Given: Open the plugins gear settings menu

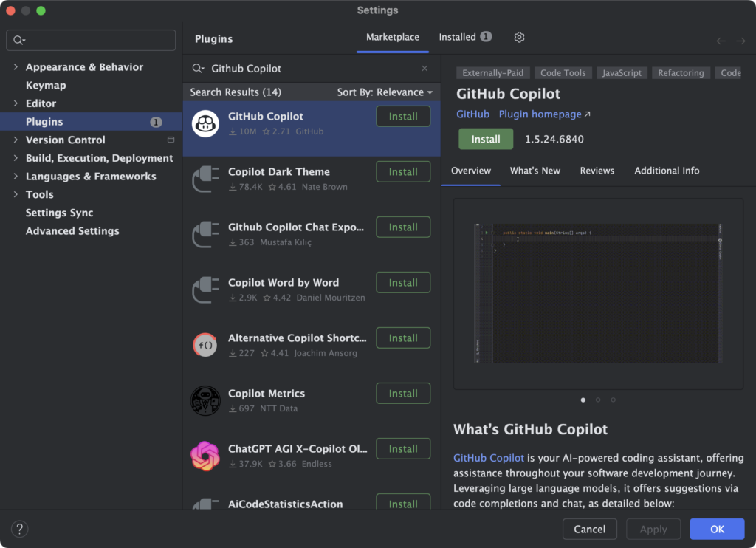Looking at the screenshot, I should click(x=519, y=37).
